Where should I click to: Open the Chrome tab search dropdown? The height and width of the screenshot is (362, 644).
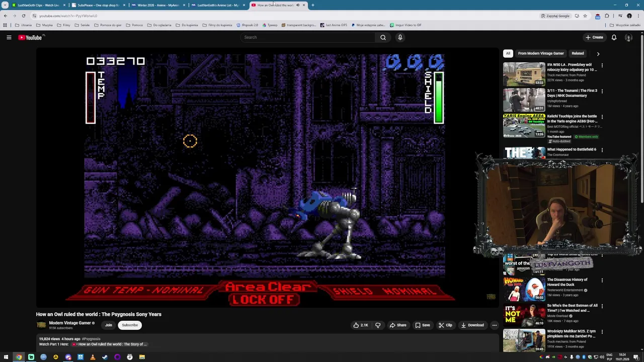click(5, 5)
